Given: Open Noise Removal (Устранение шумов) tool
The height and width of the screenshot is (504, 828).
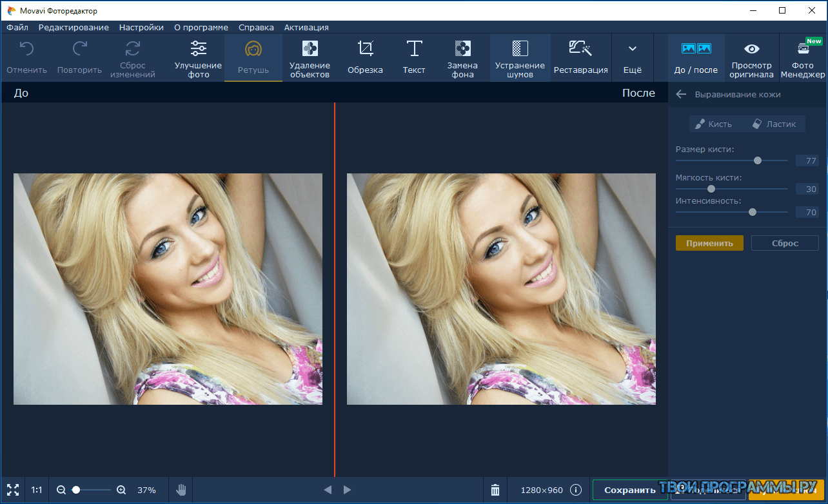Looking at the screenshot, I should coord(520,57).
